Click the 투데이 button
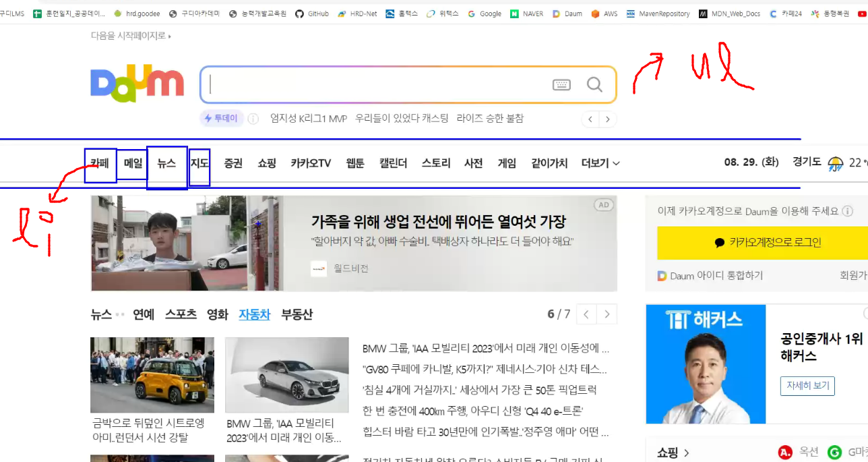This screenshot has height=462, width=868. click(x=221, y=119)
